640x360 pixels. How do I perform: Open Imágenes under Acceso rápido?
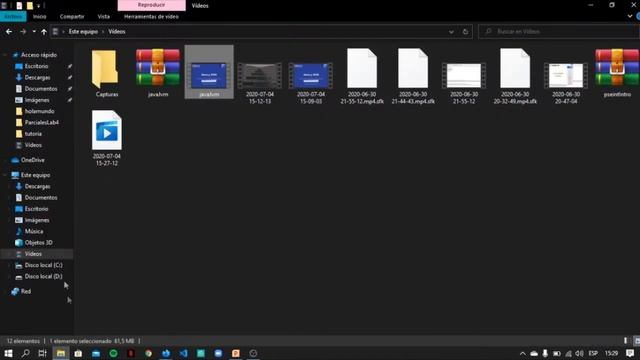coord(37,100)
